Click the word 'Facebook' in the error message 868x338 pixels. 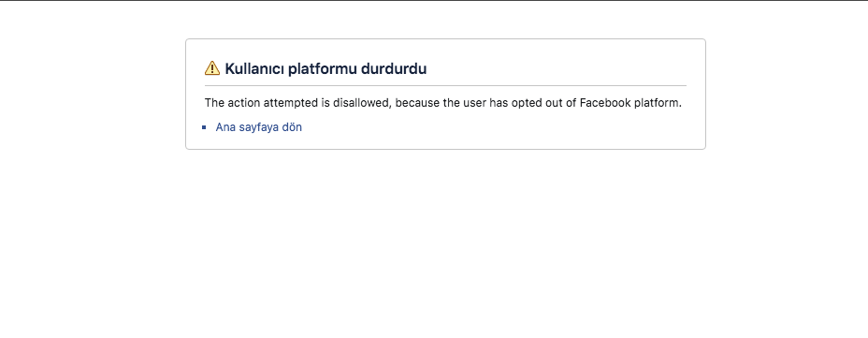point(605,103)
